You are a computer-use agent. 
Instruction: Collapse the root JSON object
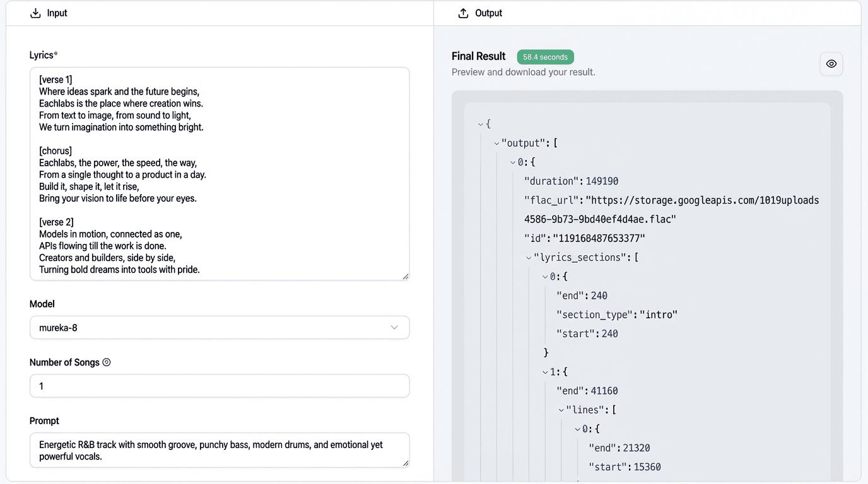pyautogui.click(x=481, y=124)
